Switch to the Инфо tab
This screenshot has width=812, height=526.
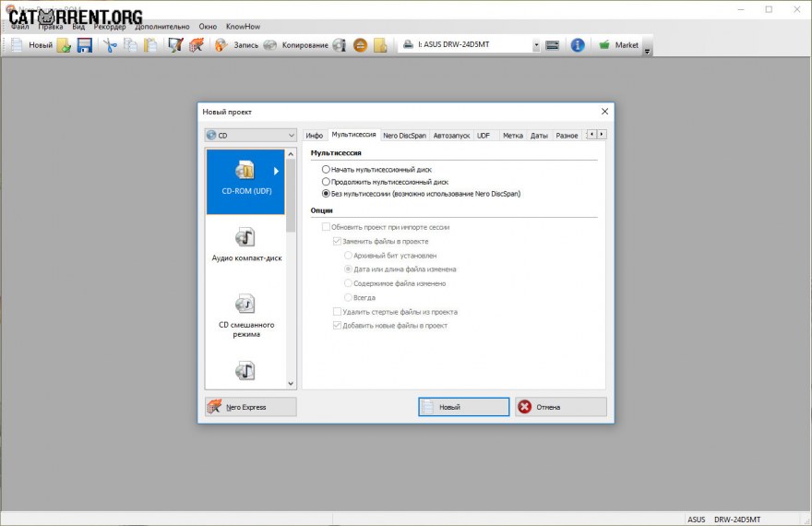click(x=314, y=136)
